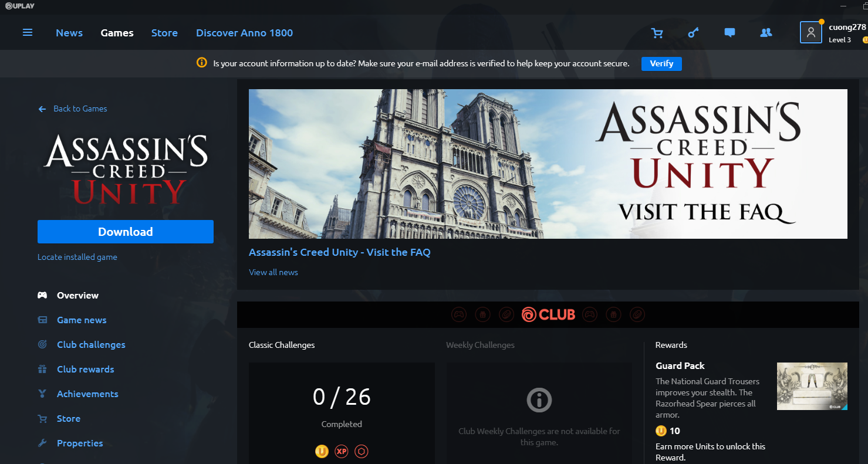The width and height of the screenshot is (868, 464).
Task: Click Back to Games link
Action: point(80,109)
